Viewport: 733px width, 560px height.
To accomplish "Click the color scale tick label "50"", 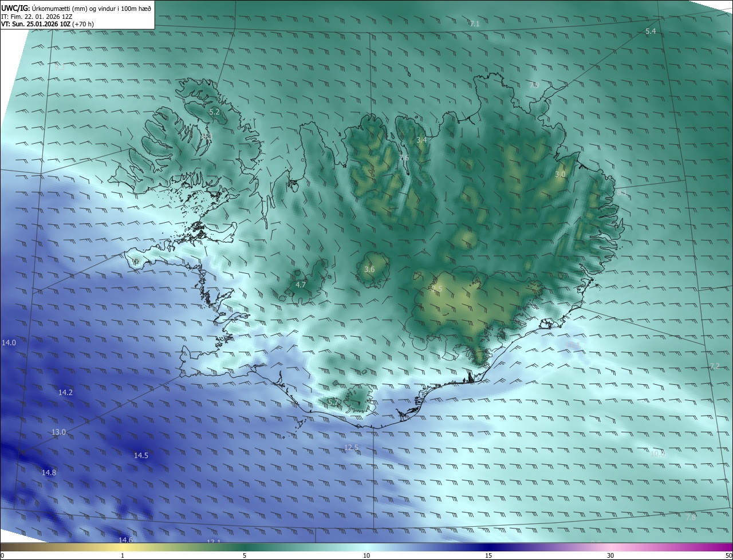I will (x=728, y=555).
